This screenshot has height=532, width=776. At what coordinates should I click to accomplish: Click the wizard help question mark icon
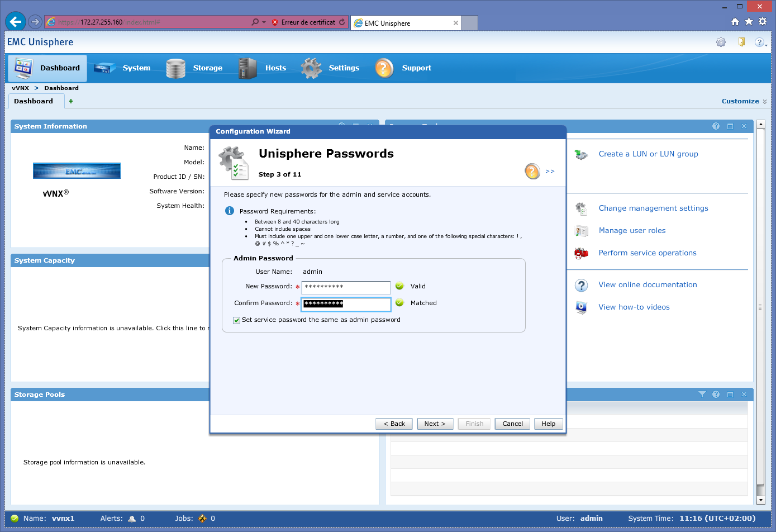point(532,171)
